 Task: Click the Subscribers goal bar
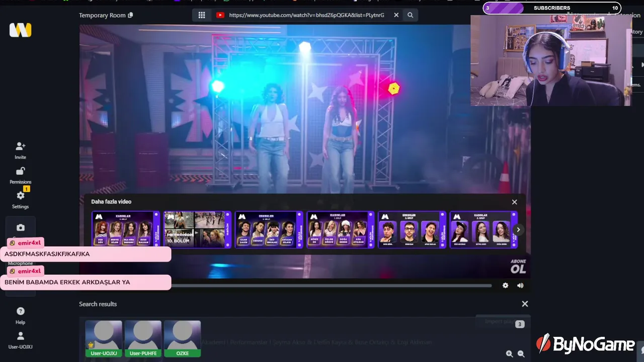click(x=552, y=8)
